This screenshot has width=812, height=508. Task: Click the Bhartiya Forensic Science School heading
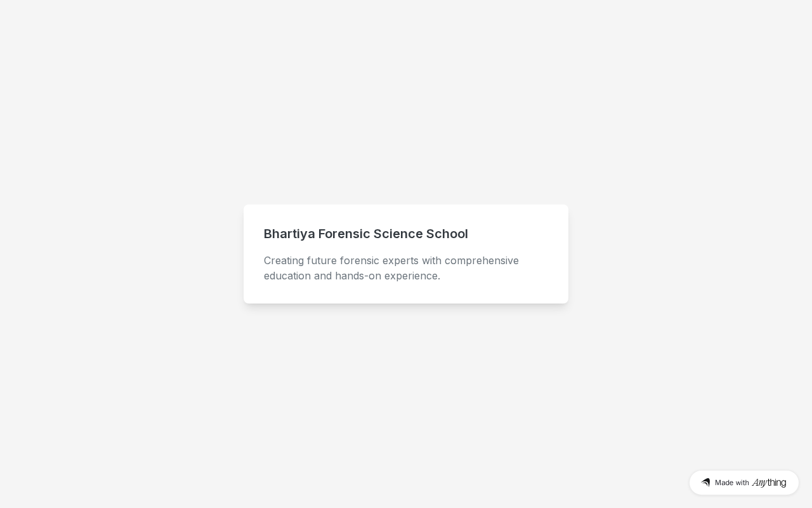[366, 234]
